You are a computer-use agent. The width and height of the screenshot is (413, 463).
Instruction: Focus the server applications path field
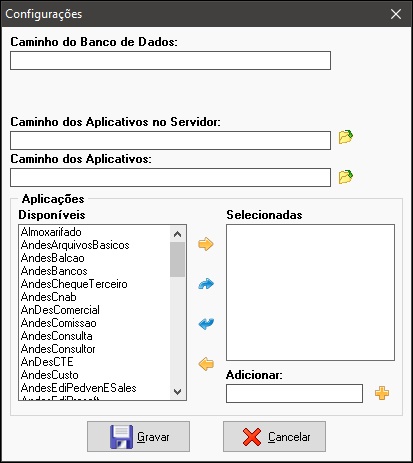(170, 140)
